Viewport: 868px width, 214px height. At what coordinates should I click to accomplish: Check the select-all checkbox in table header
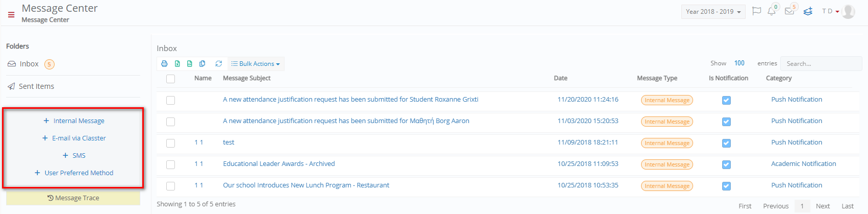(x=170, y=79)
